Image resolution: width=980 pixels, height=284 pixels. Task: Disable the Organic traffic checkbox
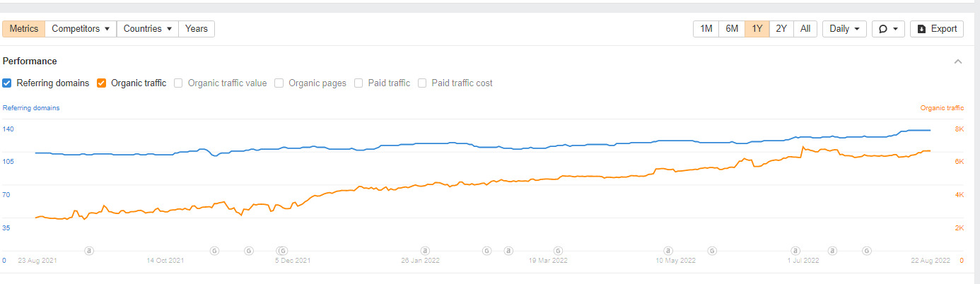(102, 83)
